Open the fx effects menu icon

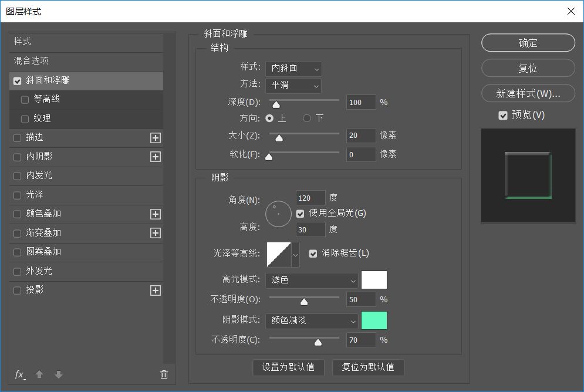pyautogui.click(x=19, y=374)
